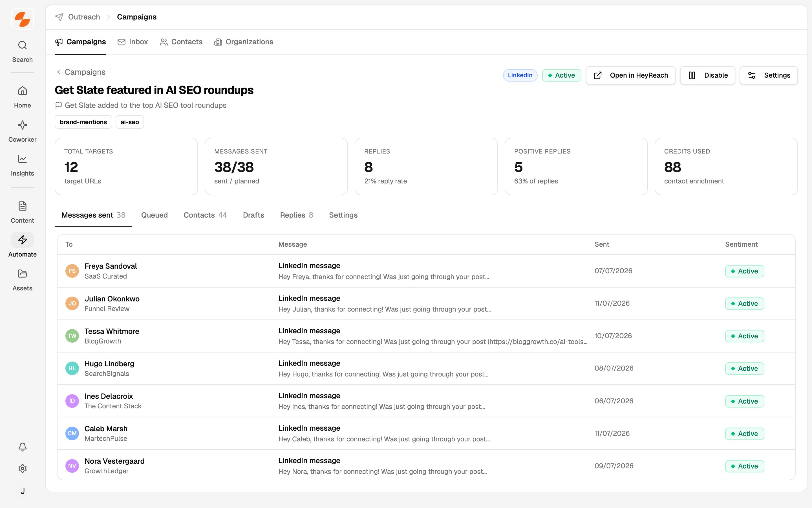Viewport: 812px width, 508px height.
Task: Click Freya Sandoval's FS avatar
Action: 72,271
